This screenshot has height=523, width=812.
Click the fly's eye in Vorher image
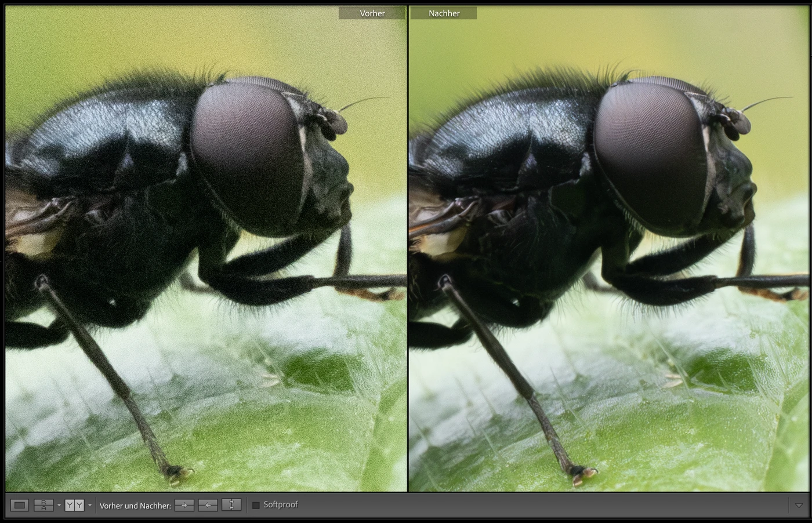click(x=246, y=154)
